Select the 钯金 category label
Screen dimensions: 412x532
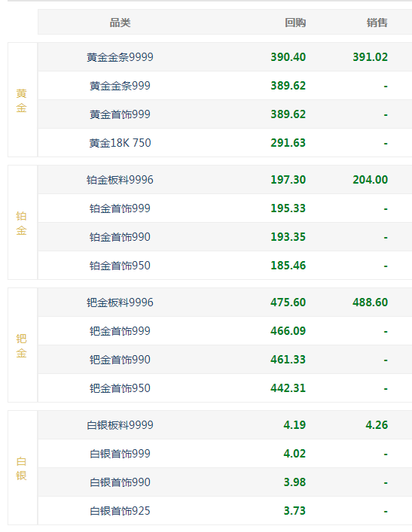(x=21, y=345)
